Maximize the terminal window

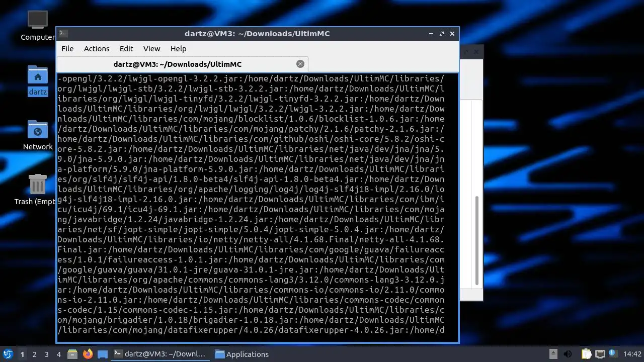click(x=442, y=34)
